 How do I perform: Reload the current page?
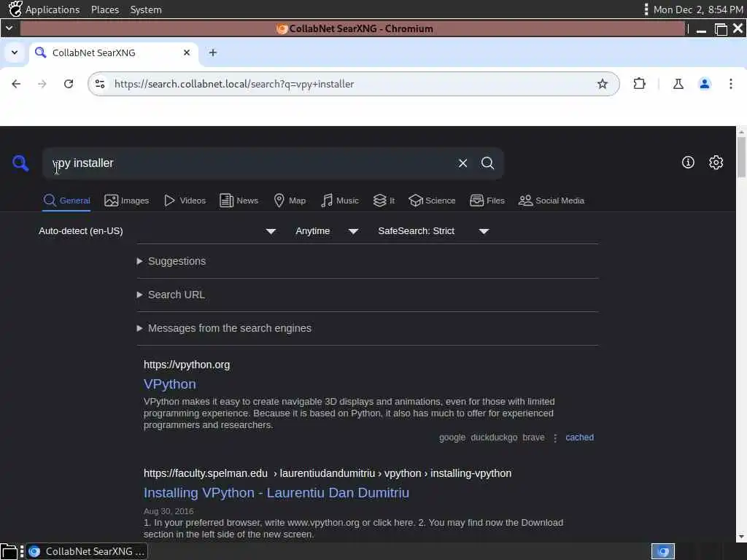[x=69, y=84]
